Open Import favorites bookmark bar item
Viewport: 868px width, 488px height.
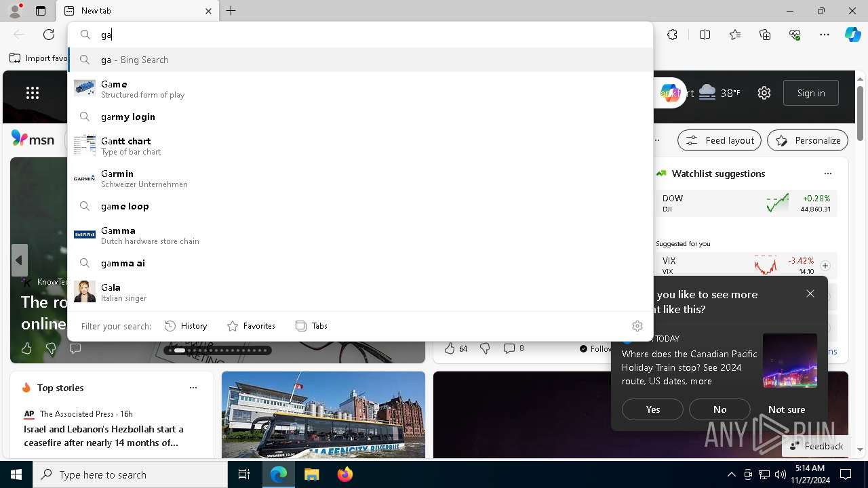[39, 58]
